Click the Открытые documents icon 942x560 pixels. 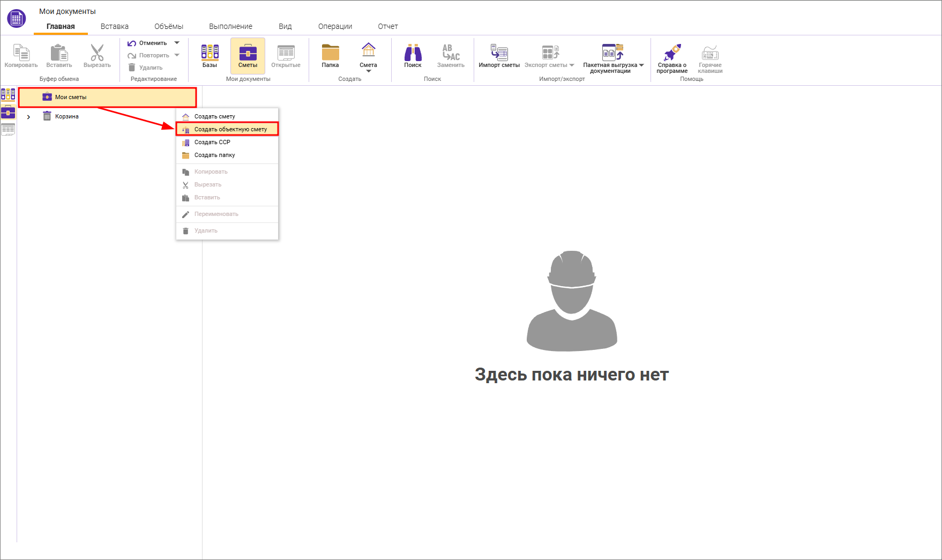(x=286, y=56)
